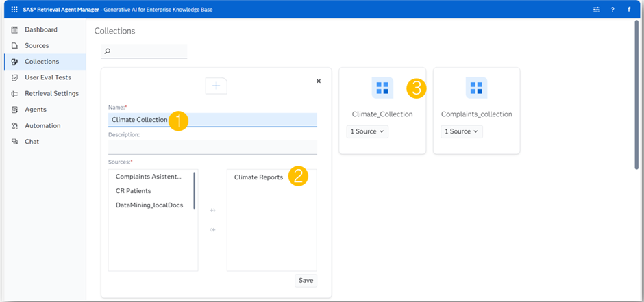Viewport: 644px width, 302px height.
Task: Select CR Patients source in list
Action: [133, 191]
